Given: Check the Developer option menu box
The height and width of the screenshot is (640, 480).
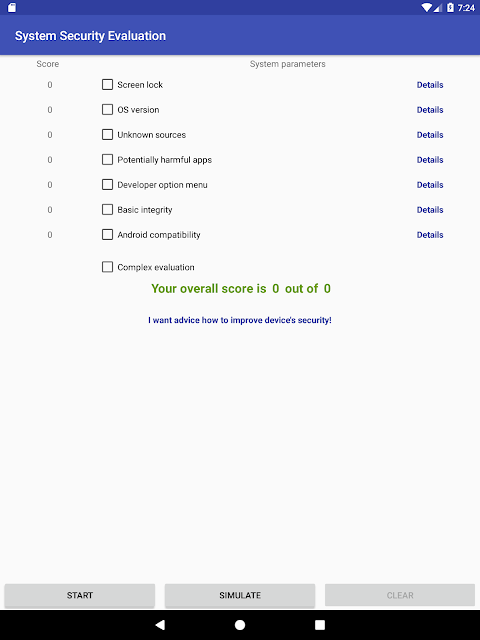Looking at the screenshot, I should click(107, 184).
